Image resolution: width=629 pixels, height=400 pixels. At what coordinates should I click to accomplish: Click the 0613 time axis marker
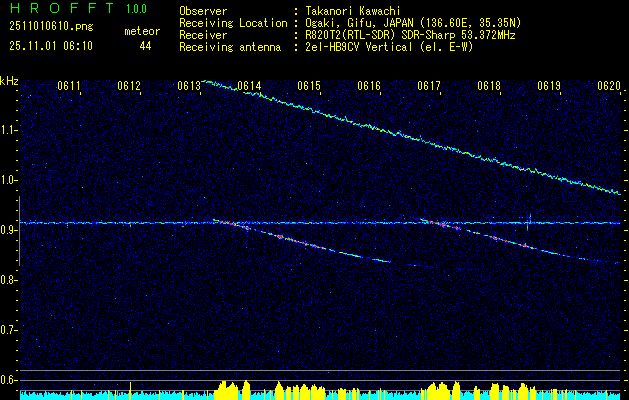pos(189,86)
